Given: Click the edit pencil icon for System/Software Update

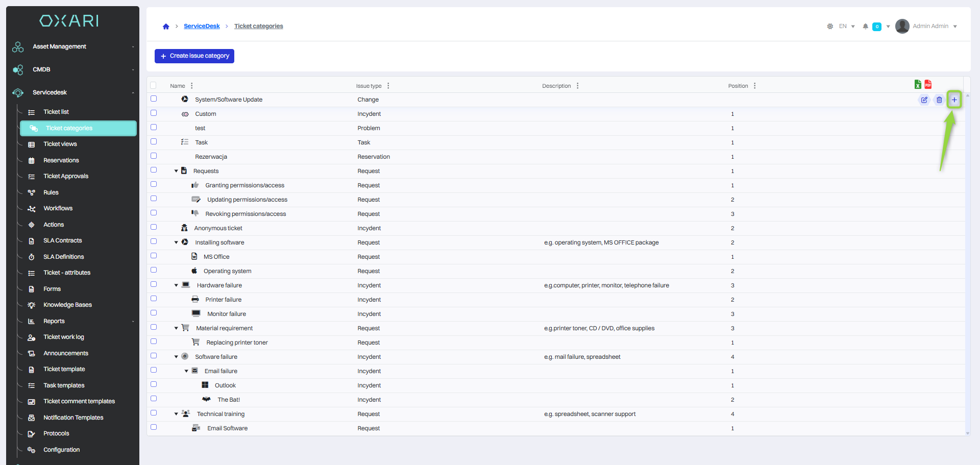Looking at the screenshot, I should [924, 100].
